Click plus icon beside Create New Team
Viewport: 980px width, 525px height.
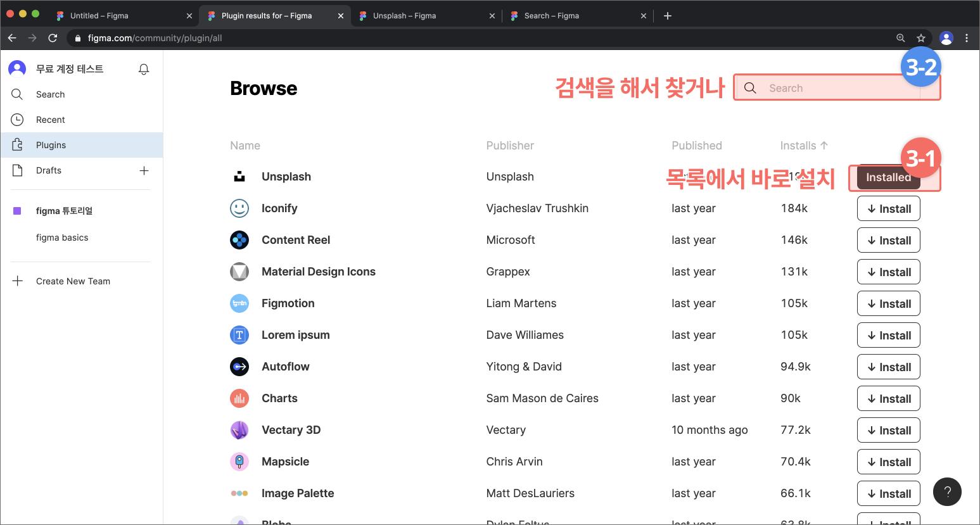(x=18, y=281)
